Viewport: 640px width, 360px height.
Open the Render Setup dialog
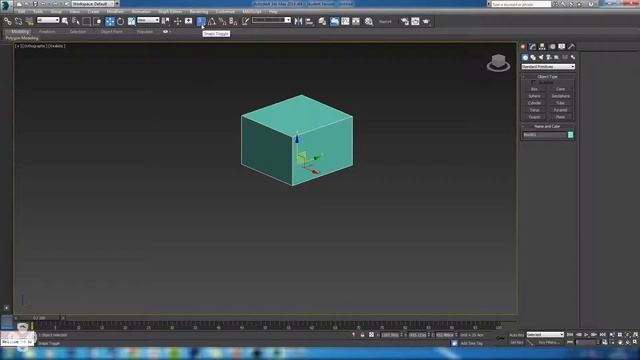[404, 21]
